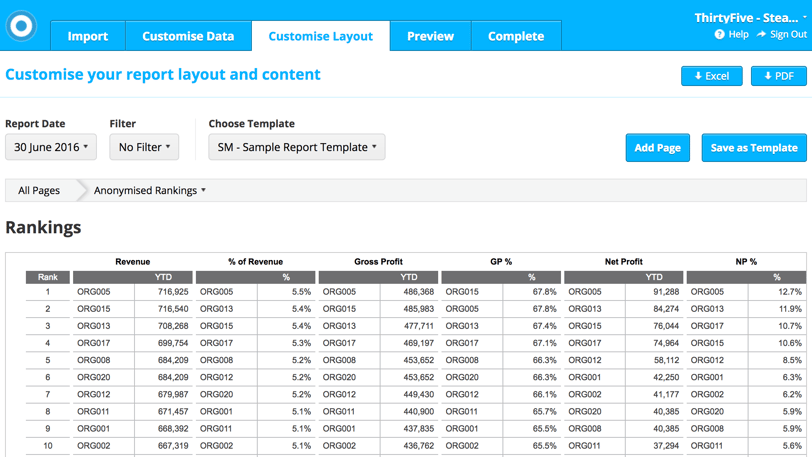
Task: Click the Revenue column heading
Action: [133, 262]
